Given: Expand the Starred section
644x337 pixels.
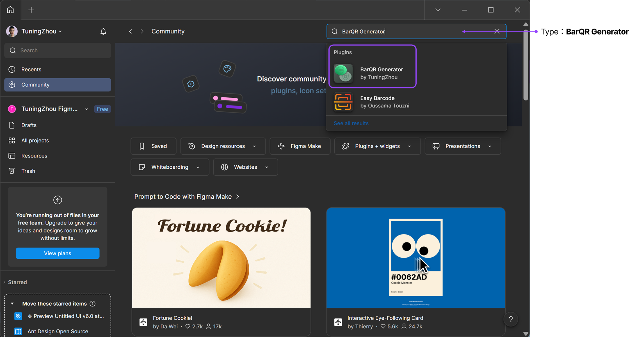Looking at the screenshot, I should [x=17, y=282].
